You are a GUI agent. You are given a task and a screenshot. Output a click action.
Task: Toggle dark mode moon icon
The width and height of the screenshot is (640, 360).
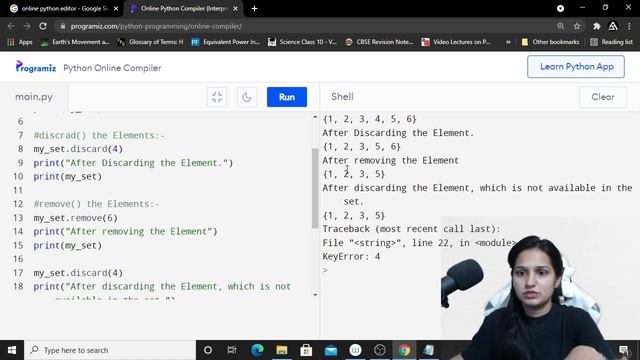click(x=247, y=97)
